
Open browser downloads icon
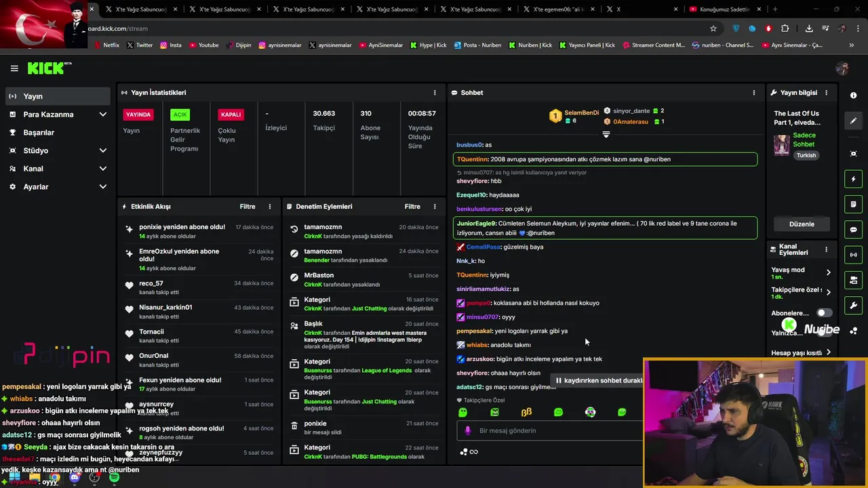(809, 28)
